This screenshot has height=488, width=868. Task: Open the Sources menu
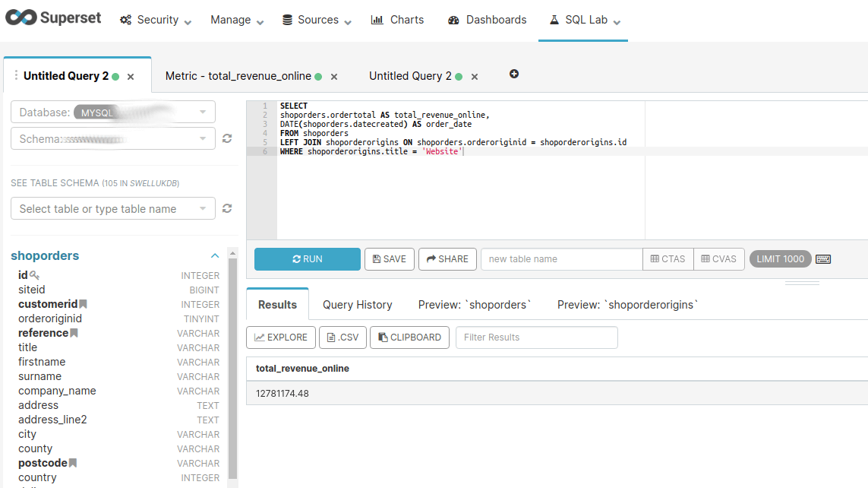[x=317, y=20]
